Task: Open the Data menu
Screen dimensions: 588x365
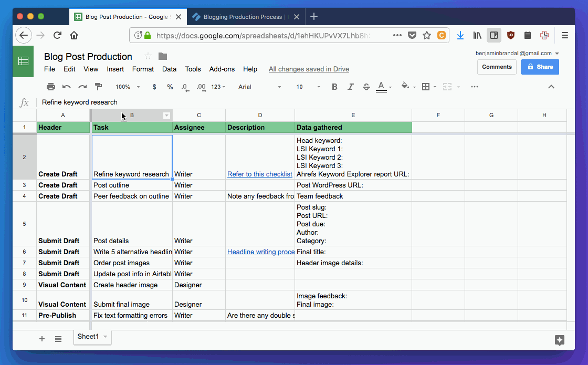Action: click(169, 69)
